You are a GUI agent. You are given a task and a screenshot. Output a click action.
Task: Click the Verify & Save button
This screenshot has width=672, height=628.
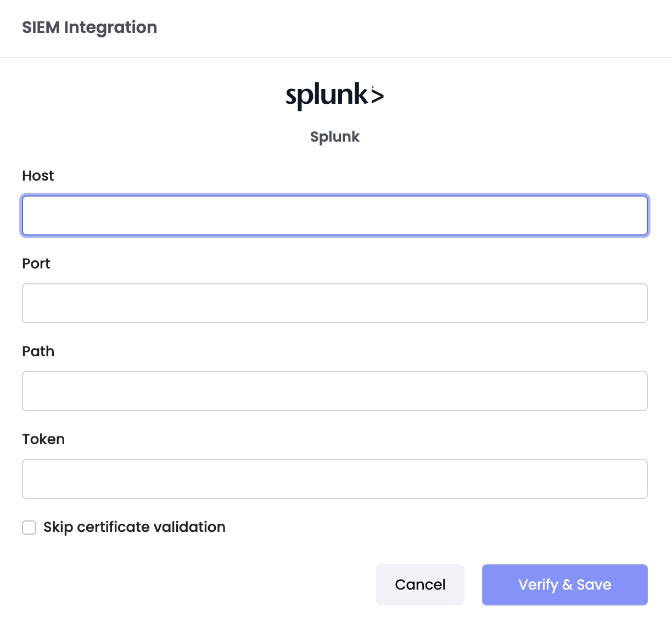565,585
